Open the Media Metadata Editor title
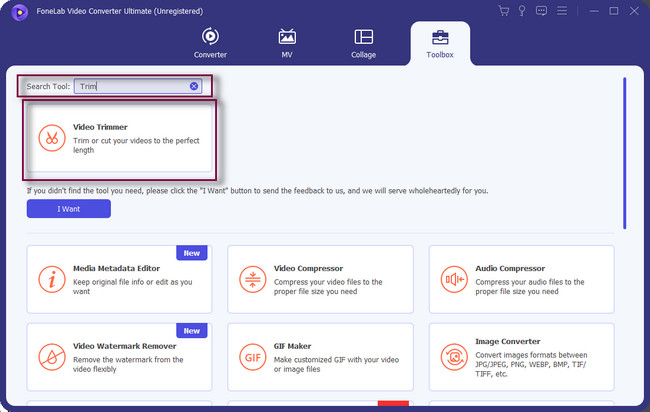 tap(116, 268)
